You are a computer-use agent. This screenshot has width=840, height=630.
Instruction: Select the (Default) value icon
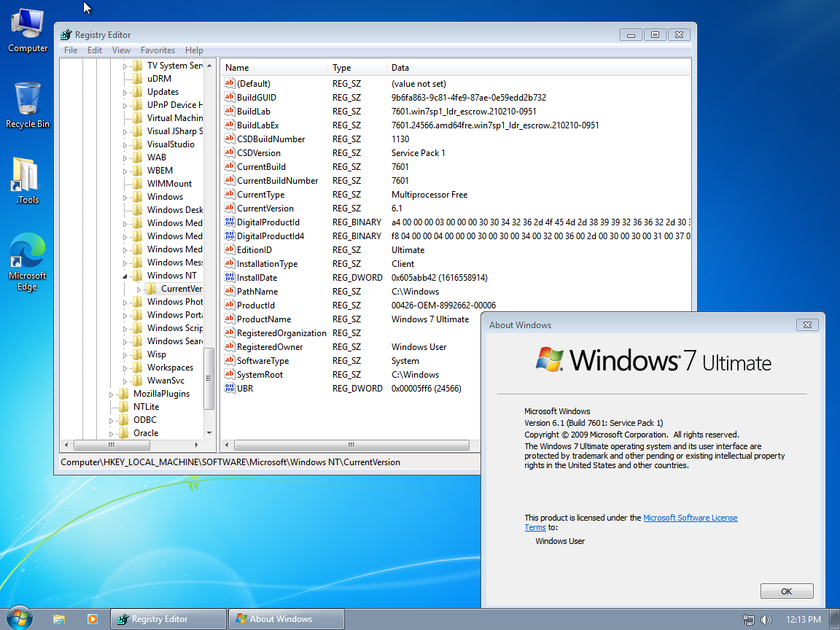229,84
